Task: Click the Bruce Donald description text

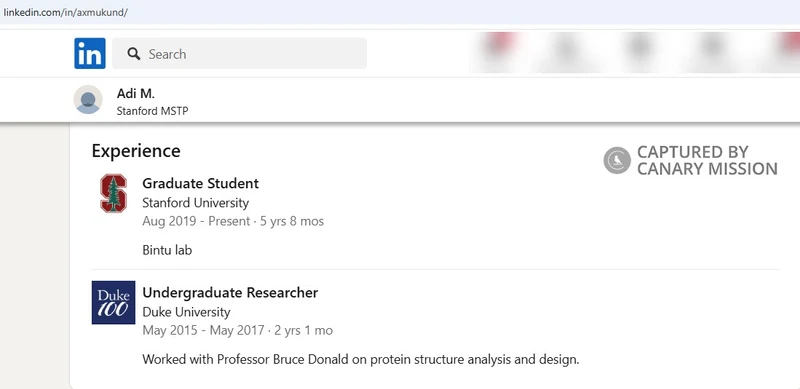Action: [x=361, y=359]
